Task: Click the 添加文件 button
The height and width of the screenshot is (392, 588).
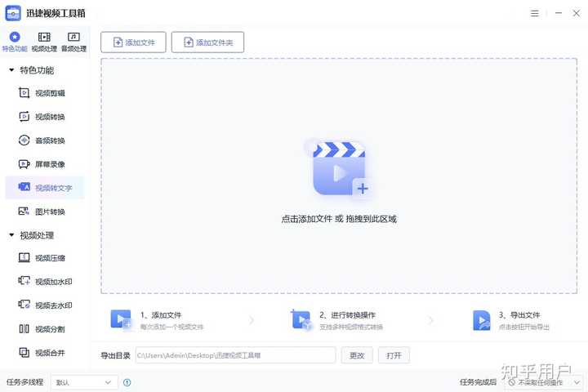Action: click(x=133, y=42)
